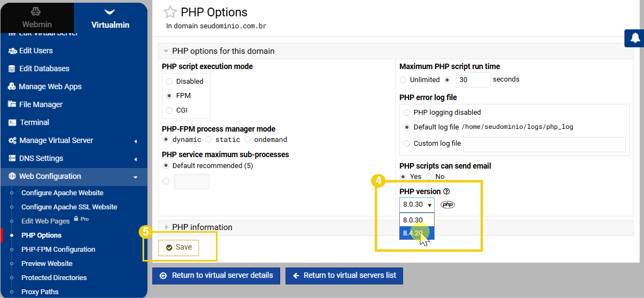Click Return to virtual servers list

coord(344,276)
